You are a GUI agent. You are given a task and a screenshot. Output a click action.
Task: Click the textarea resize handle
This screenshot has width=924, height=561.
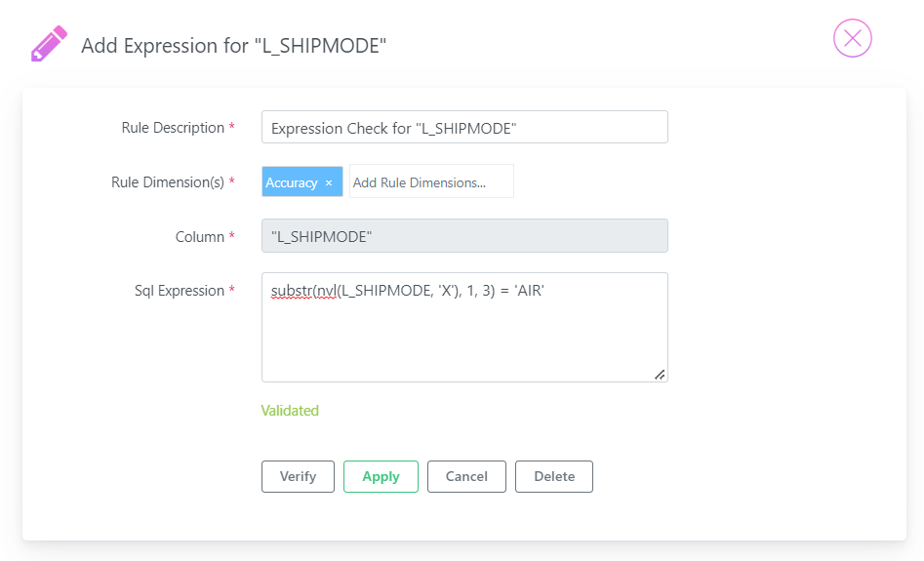coord(660,375)
